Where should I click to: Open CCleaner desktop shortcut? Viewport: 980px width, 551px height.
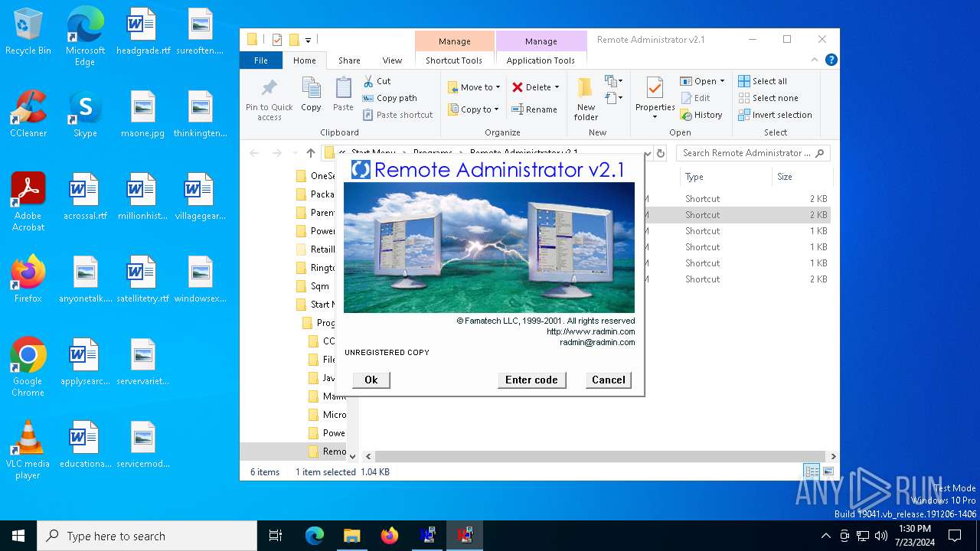click(x=28, y=115)
